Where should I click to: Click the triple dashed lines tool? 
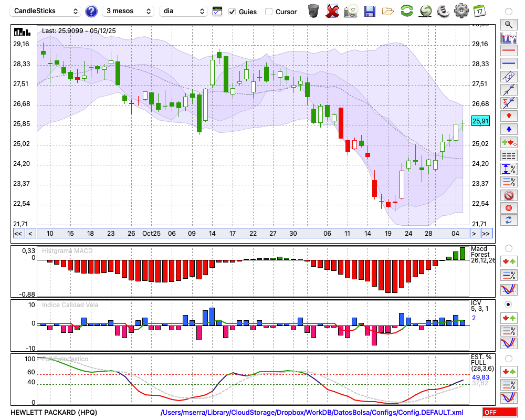click(509, 155)
